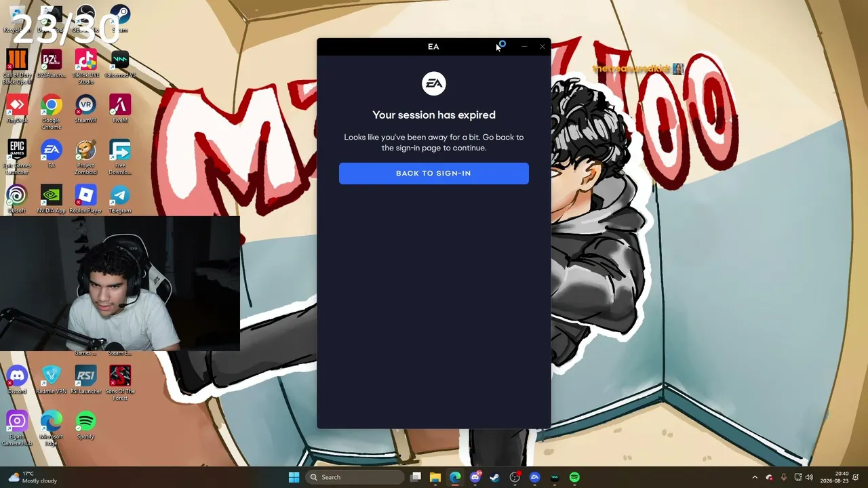
Task: Close the EA window
Action: coord(542,47)
